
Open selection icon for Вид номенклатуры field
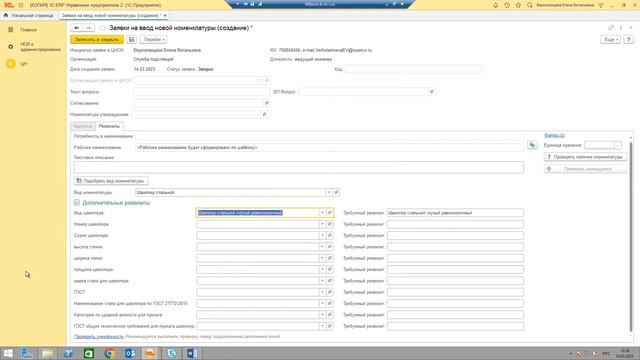point(336,192)
